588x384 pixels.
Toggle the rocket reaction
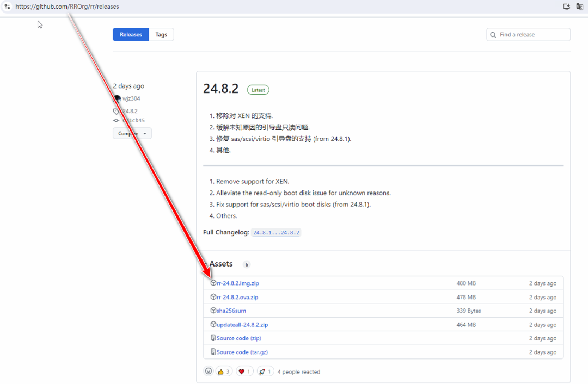tap(265, 371)
